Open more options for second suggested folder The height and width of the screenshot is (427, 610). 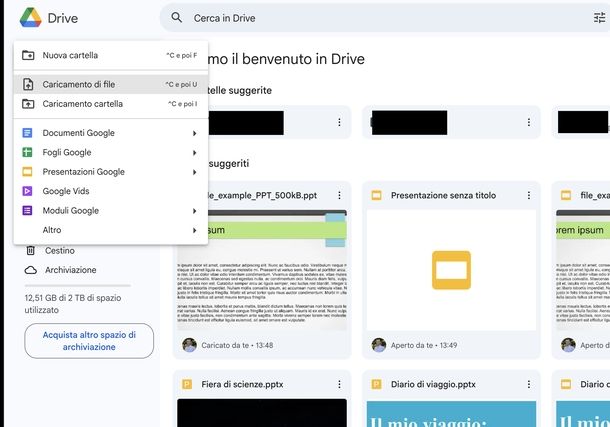(x=529, y=122)
